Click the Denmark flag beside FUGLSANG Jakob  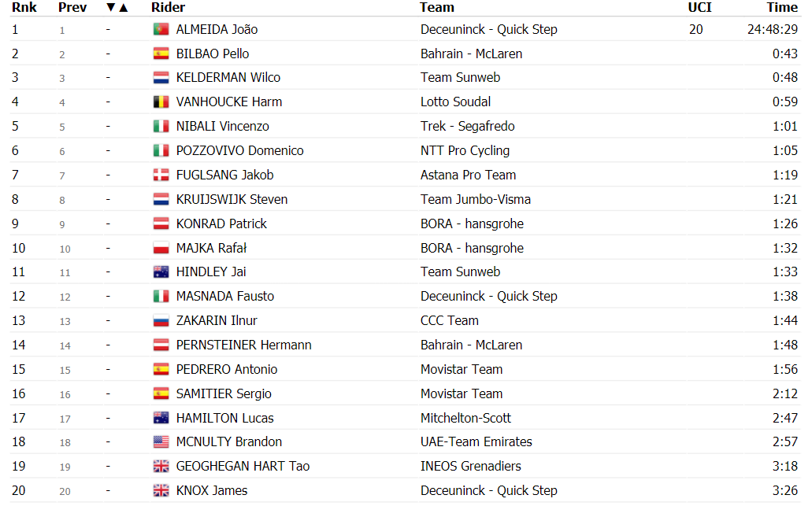pos(161,175)
